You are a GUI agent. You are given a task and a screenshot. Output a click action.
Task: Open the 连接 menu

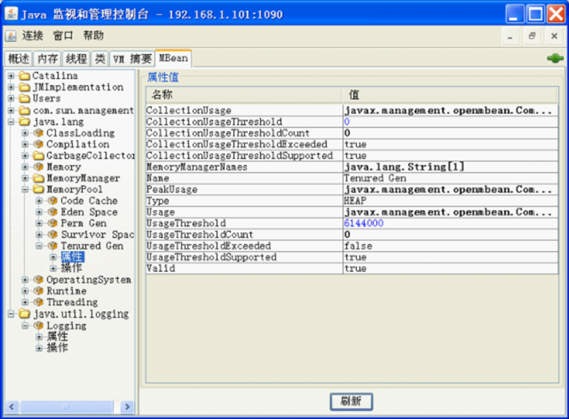tap(33, 36)
